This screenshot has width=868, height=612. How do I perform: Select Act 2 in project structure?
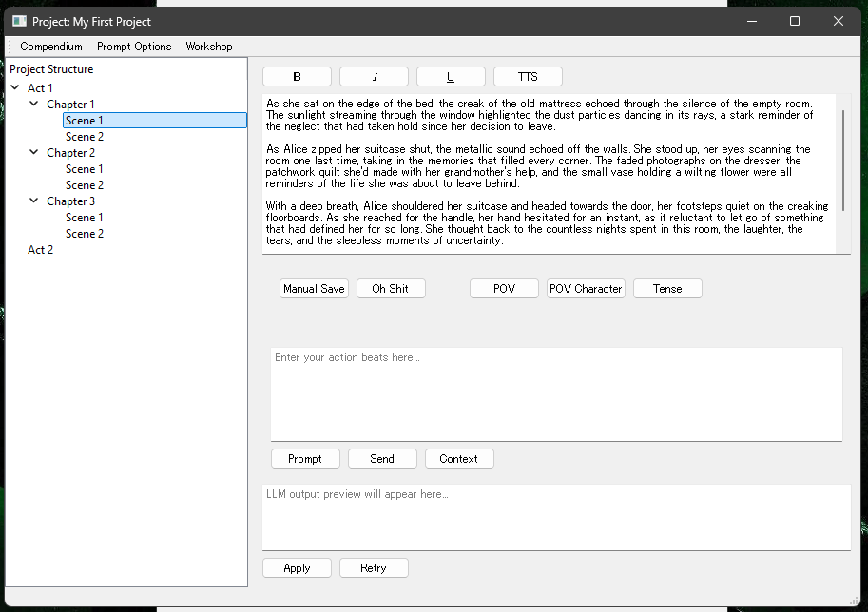click(x=41, y=250)
